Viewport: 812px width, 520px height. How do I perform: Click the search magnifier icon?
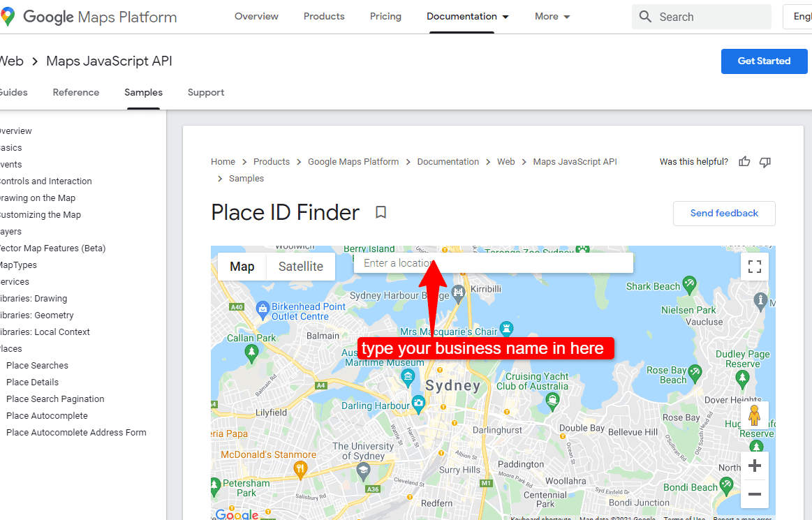pos(645,17)
